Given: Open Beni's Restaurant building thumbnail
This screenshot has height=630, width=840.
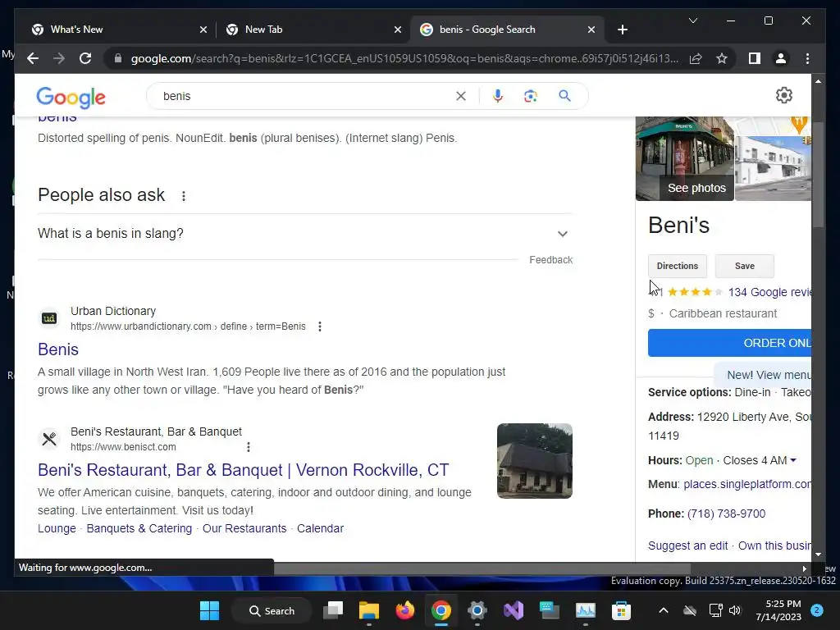Looking at the screenshot, I should coord(535,461).
